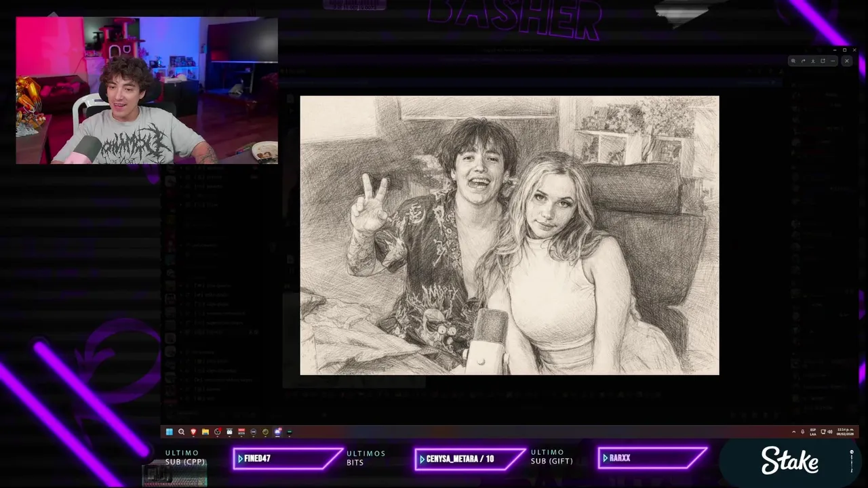Open the three-dots more options menu in the viewer

[x=833, y=61]
